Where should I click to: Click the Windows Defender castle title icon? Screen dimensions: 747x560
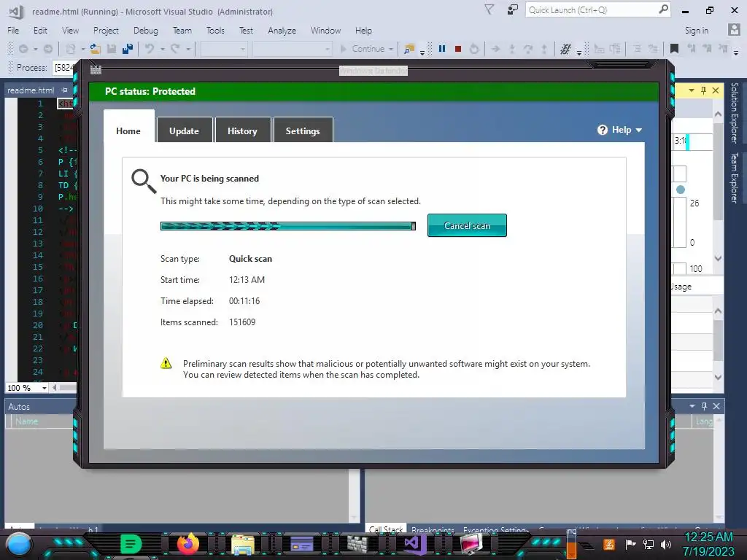[x=96, y=69]
